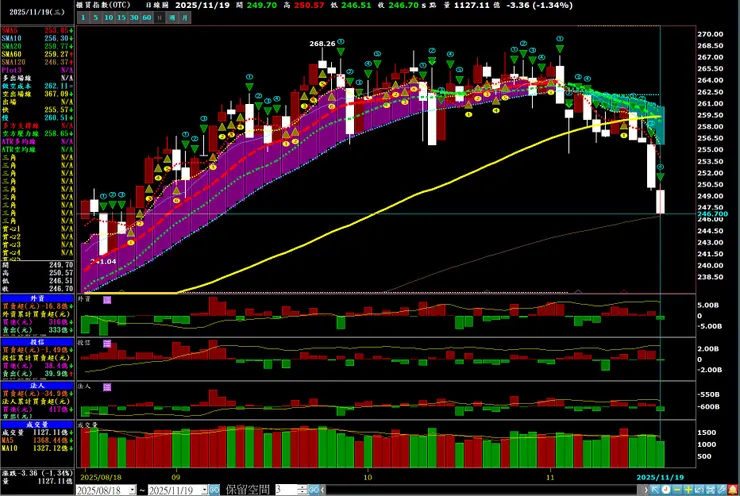This screenshot has width=740, height=496.
Task: Open the purple settings icon in 投信 panel
Action: click(107, 344)
